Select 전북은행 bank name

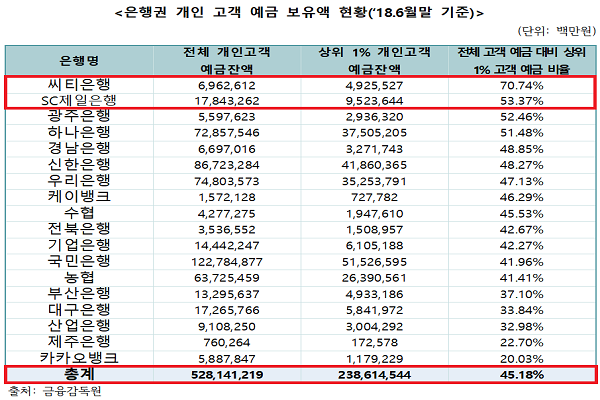coord(79,229)
